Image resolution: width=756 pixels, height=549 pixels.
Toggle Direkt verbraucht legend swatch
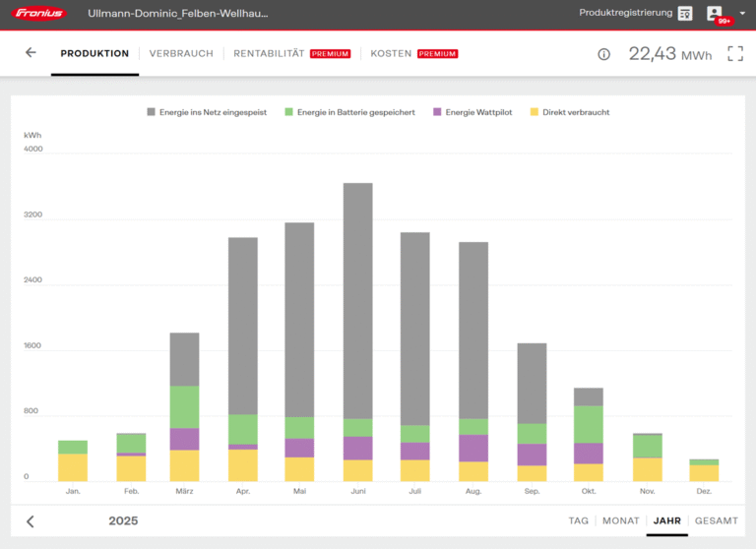coord(535,112)
